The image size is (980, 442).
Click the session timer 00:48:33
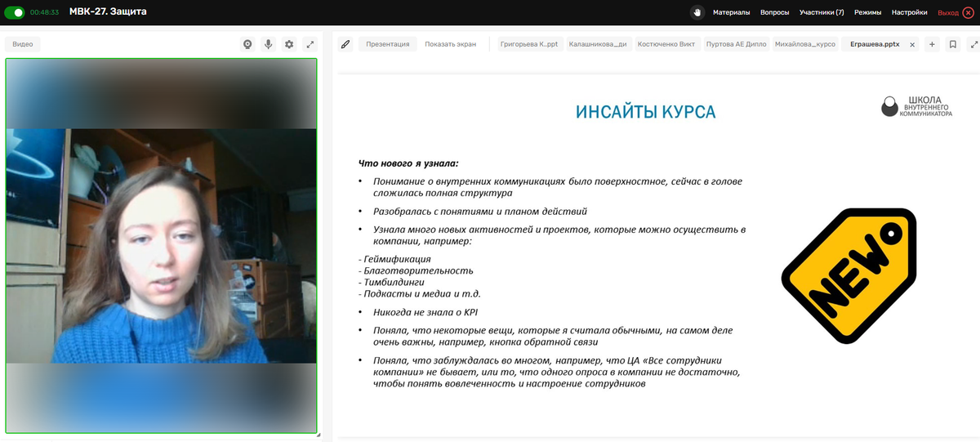44,12
